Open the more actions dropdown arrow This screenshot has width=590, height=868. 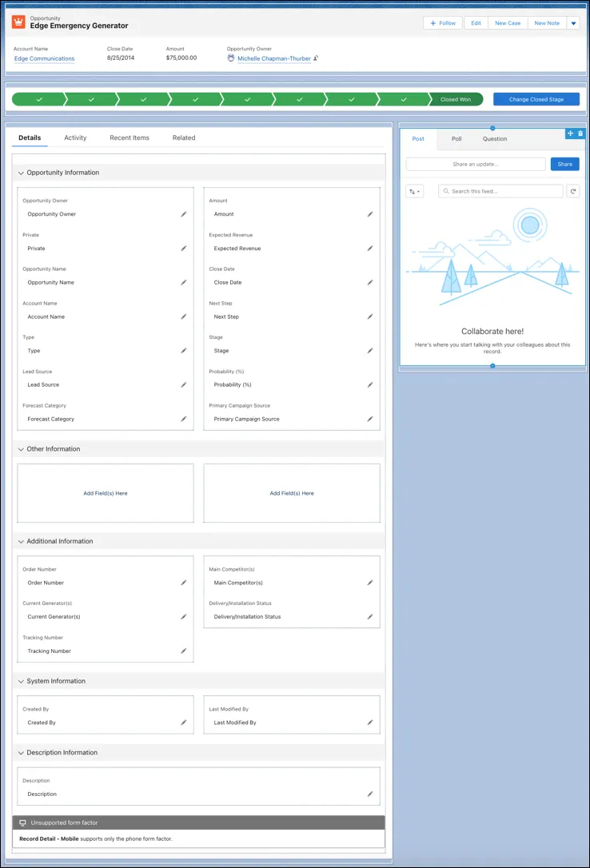(x=573, y=23)
